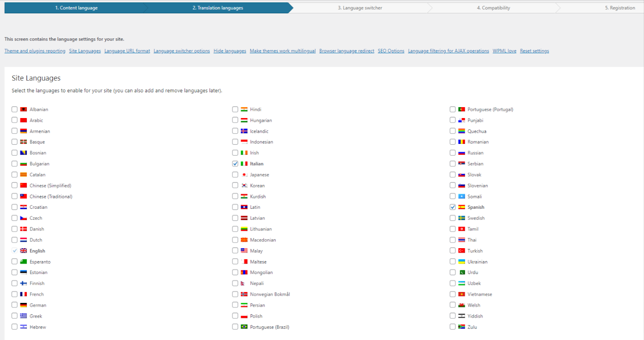Open Theme and plugins reporting link

tap(35, 51)
